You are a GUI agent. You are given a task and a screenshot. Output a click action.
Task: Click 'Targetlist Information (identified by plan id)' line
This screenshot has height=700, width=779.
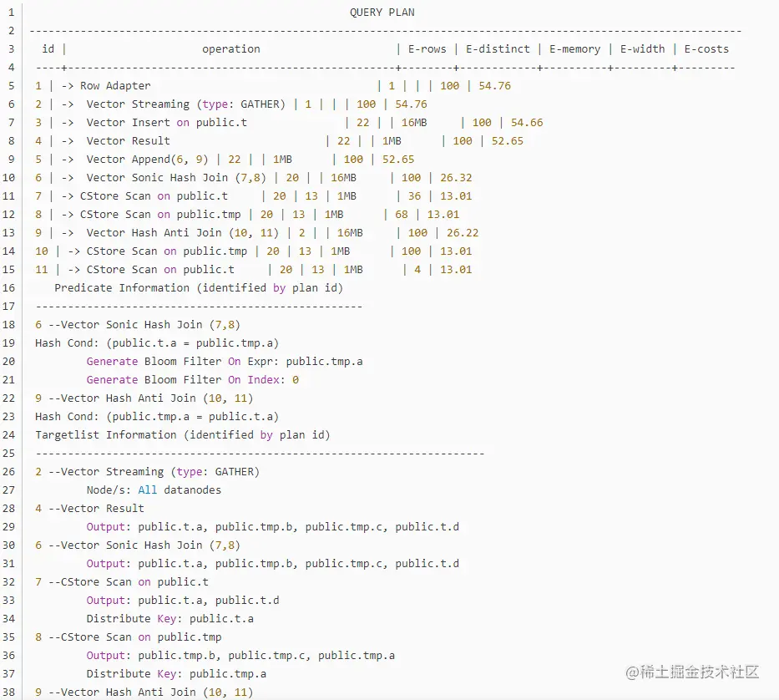(183, 435)
